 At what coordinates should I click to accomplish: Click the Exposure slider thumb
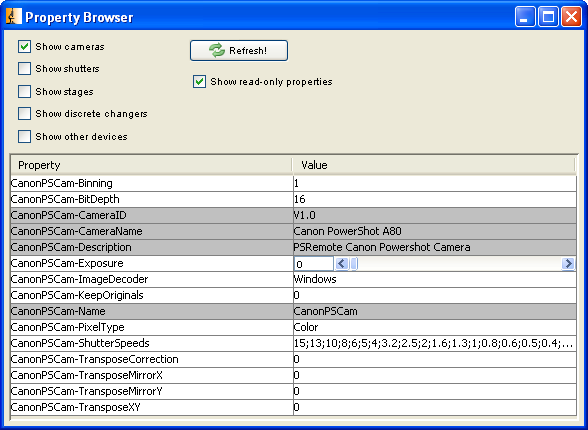(354, 264)
